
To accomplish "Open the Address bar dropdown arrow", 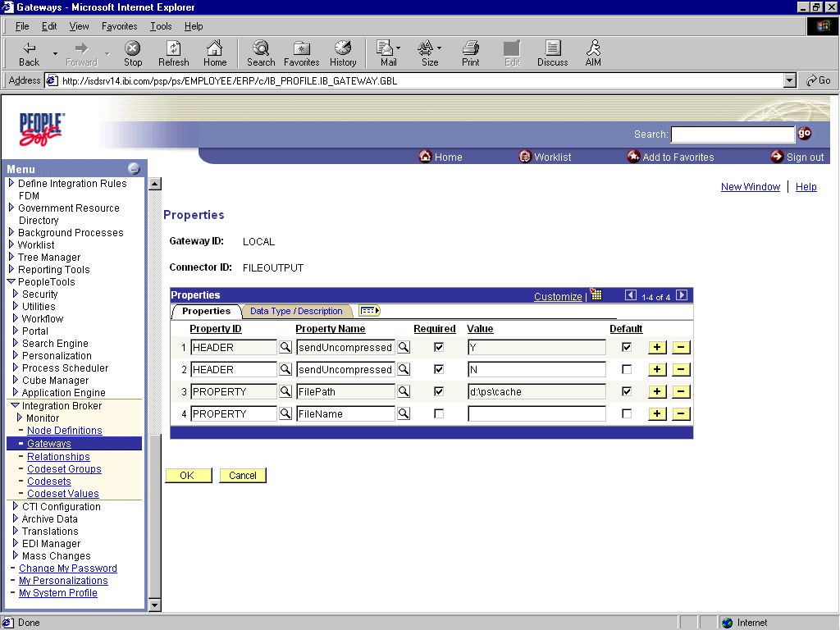I will click(x=788, y=80).
